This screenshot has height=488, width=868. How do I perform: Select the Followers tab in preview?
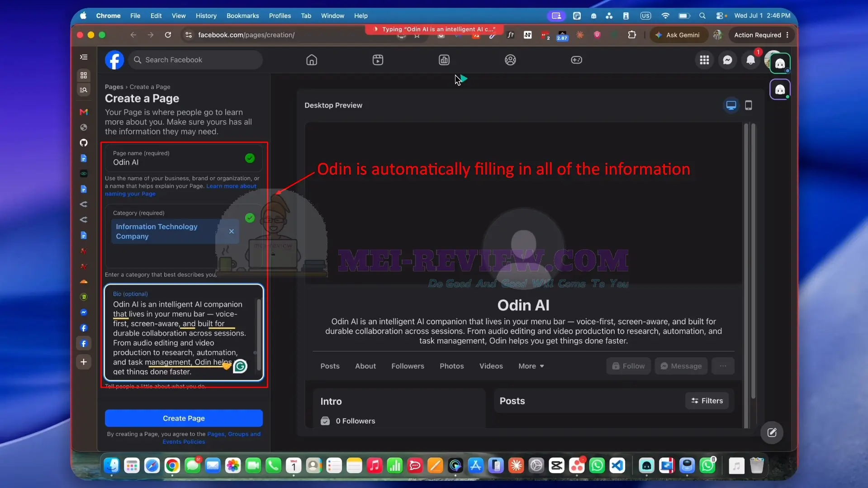(x=408, y=366)
